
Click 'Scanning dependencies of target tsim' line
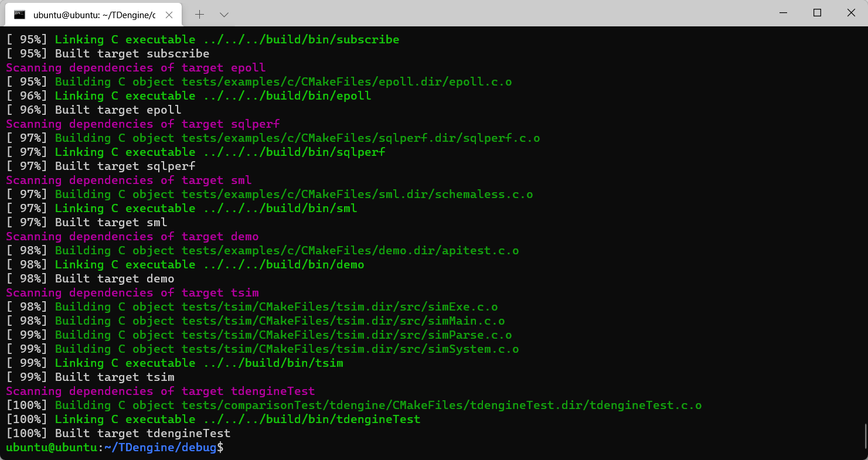pos(132,293)
